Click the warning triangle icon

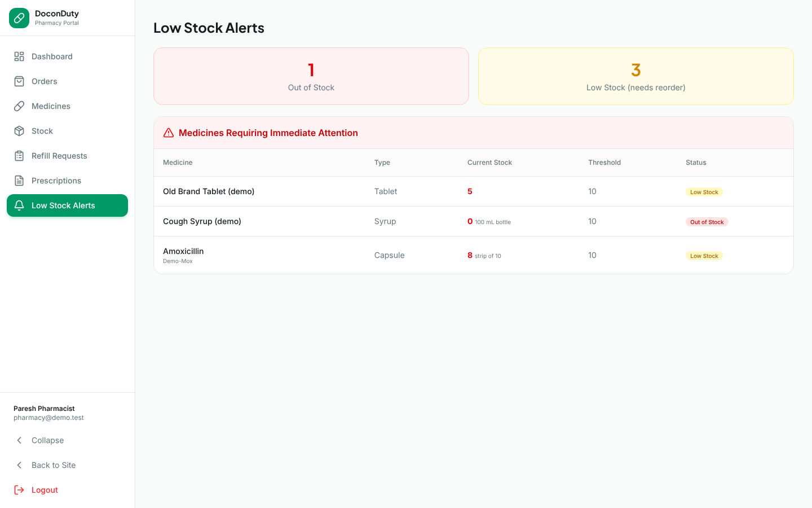(169, 133)
